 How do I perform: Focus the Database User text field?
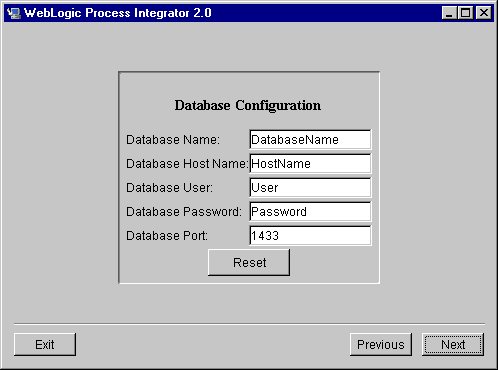(310, 187)
